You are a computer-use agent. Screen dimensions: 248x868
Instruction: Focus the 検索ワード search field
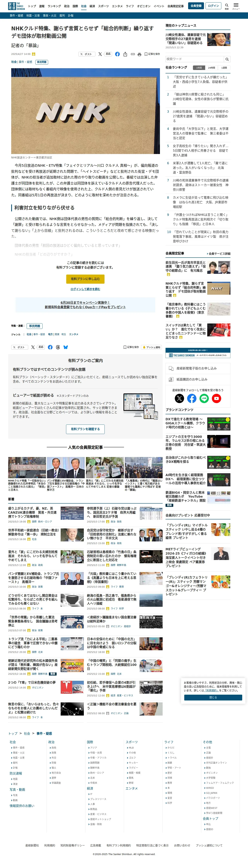click(195, 59)
